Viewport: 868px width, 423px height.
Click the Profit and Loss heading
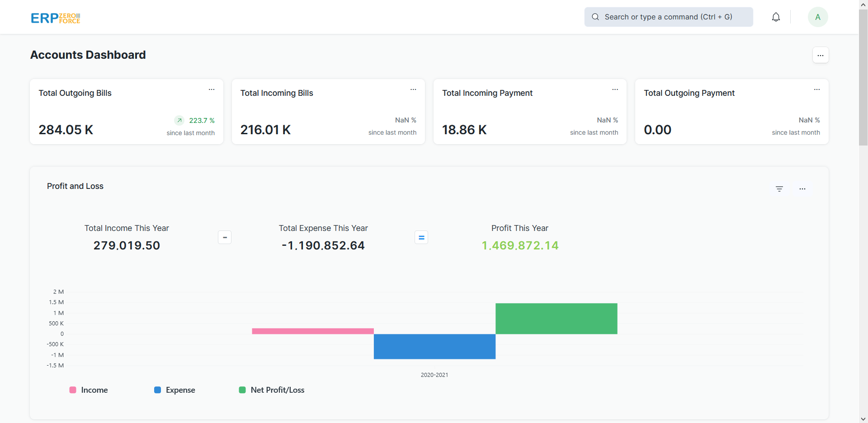pos(75,186)
